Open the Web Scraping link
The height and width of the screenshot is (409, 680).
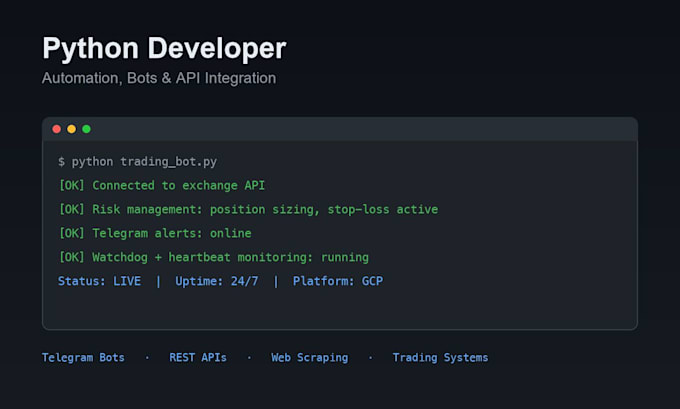[x=310, y=358]
